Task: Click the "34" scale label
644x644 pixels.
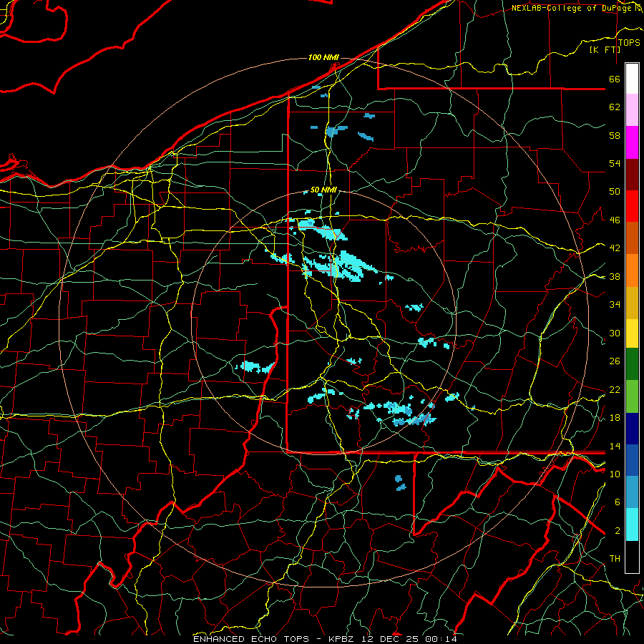Action: click(x=615, y=305)
